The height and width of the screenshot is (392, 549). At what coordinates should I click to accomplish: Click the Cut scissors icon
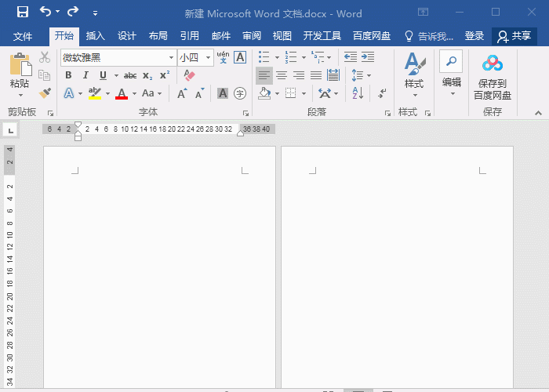pos(45,57)
